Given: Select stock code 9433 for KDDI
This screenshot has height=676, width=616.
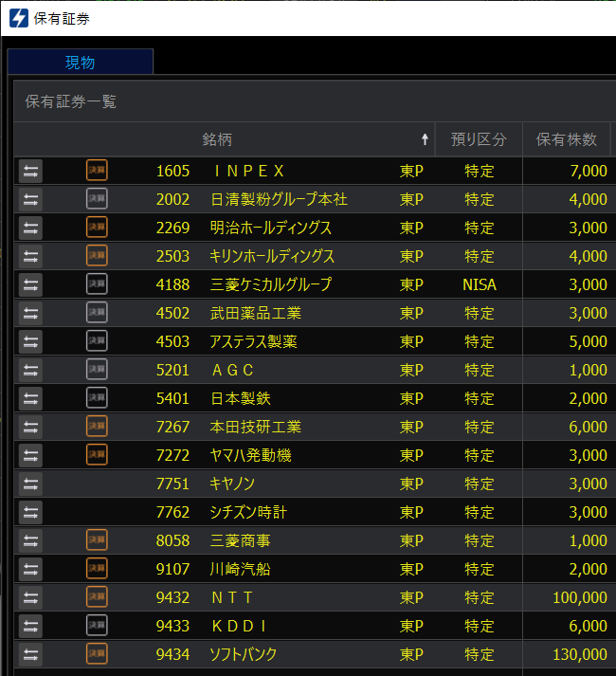Looking at the screenshot, I should (172, 627).
